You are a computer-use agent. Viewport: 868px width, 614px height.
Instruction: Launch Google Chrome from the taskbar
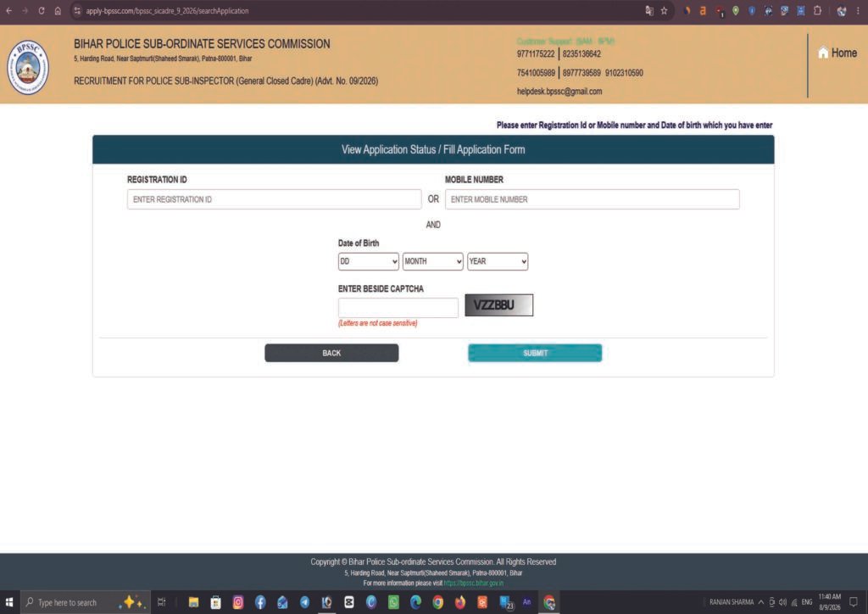coord(437,602)
